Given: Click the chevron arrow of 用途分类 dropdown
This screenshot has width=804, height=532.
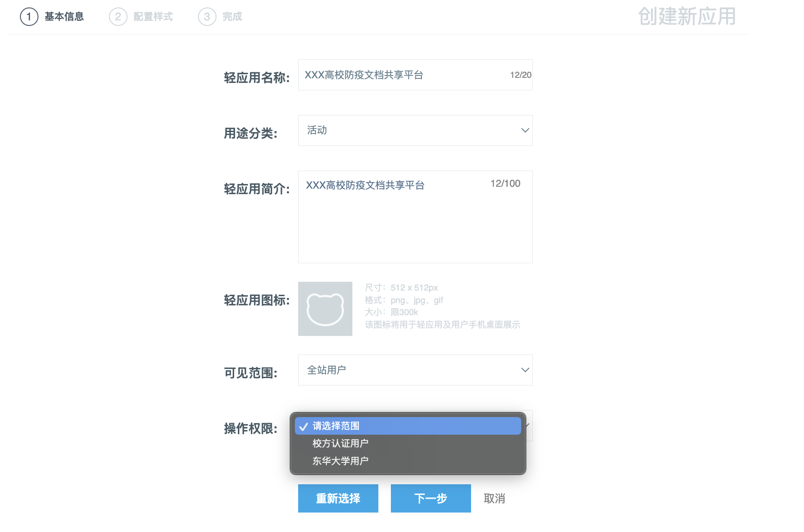Looking at the screenshot, I should tap(525, 130).
